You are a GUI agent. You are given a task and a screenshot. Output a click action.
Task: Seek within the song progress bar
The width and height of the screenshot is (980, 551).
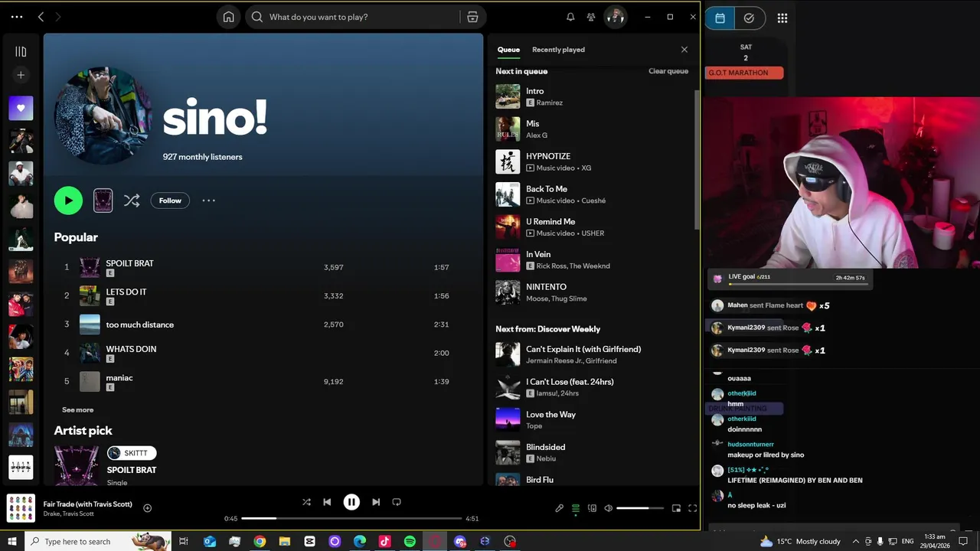[351, 519]
